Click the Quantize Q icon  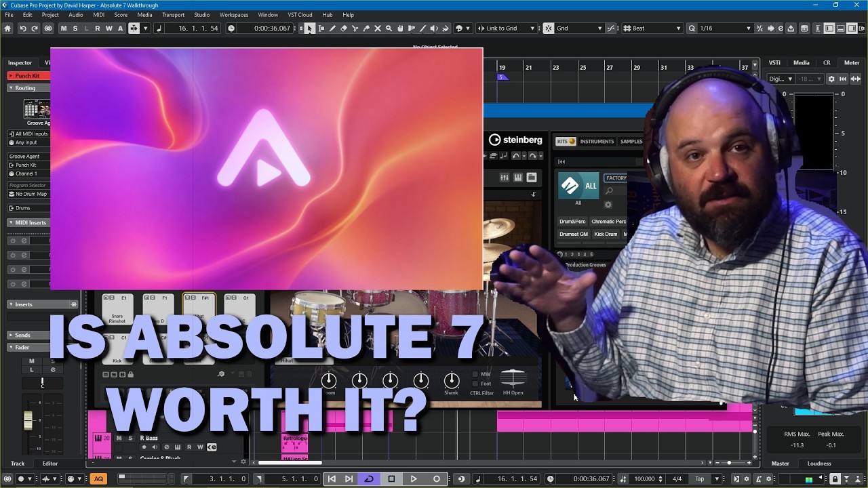(x=692, y=28)
